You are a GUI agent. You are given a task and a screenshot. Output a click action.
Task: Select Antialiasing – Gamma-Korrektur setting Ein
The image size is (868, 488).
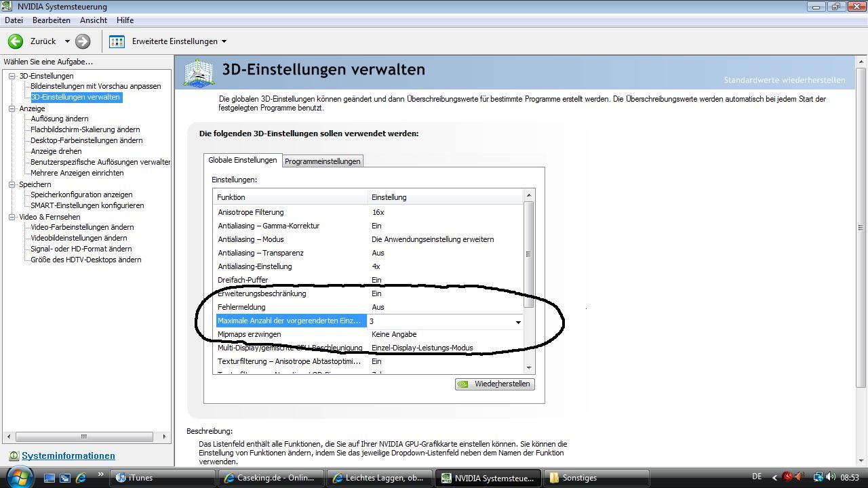click(377, 226)
